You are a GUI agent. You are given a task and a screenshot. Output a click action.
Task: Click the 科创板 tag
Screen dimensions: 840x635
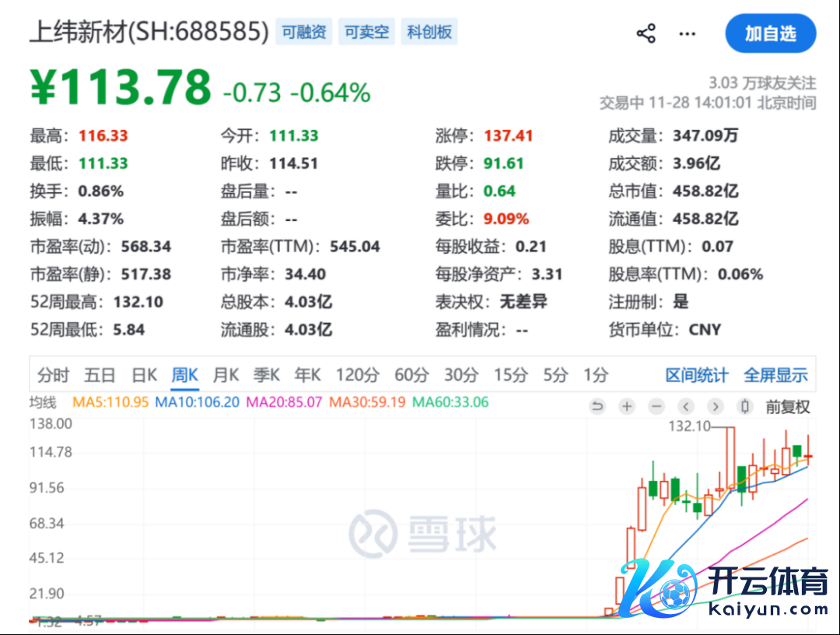(429, 33)
